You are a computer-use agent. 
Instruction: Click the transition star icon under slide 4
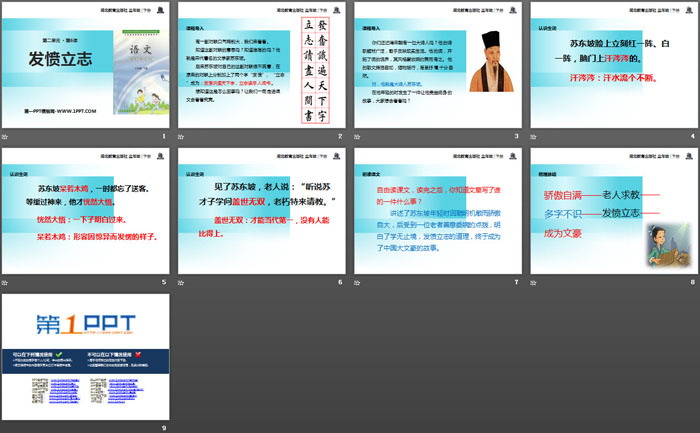533,137
